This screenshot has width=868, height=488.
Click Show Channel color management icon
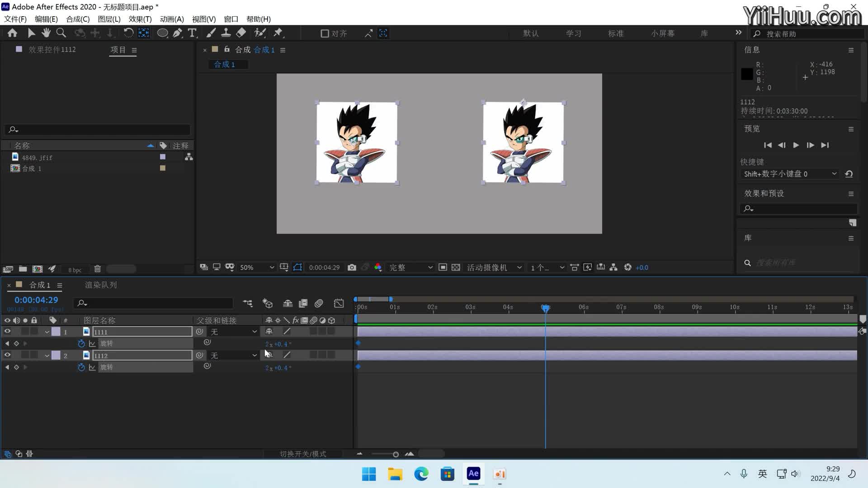[x=377, y=267]
